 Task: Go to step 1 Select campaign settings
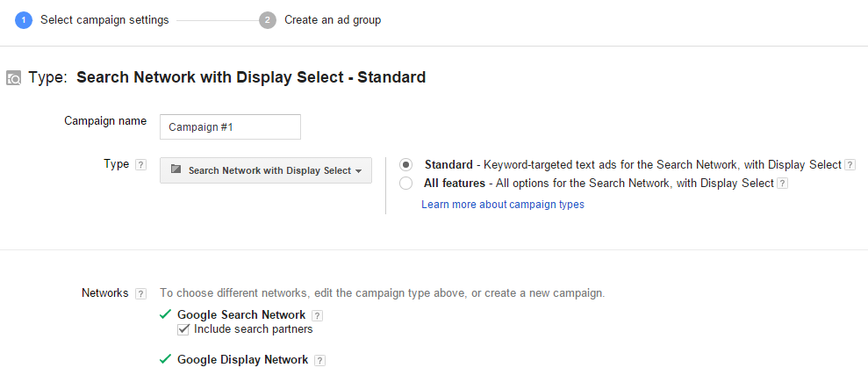(x=92, y=20)
